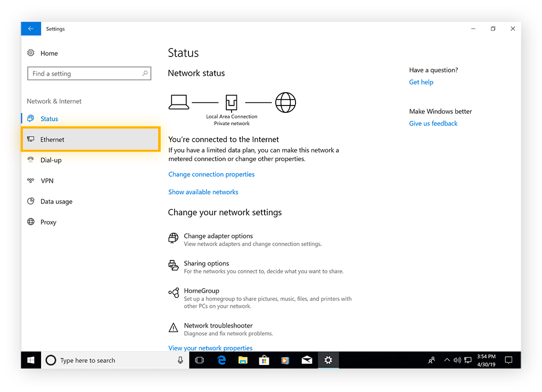Select Ethernet in the sidebar
Viewport: 542px width, 392px height.
click(x=53, y=139)
